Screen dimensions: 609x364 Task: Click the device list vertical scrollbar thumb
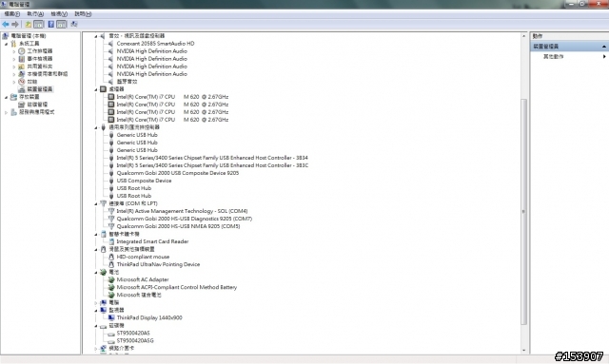pyautogui.click(x=523, y=212)
